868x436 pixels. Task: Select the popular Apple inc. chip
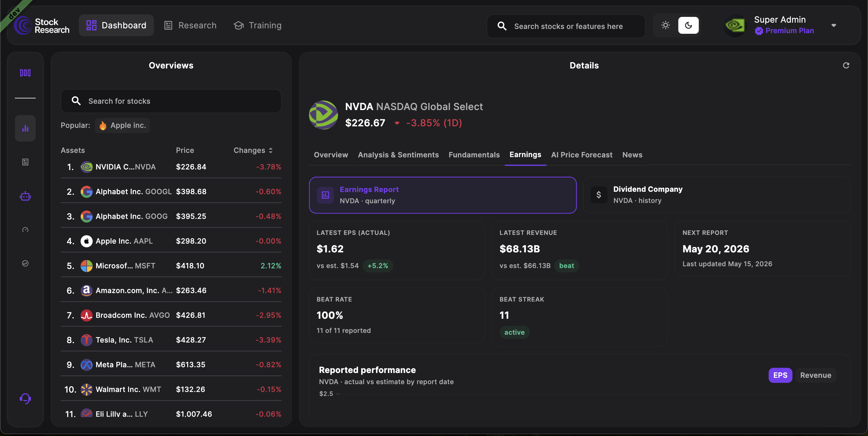[x=122, y=125]
